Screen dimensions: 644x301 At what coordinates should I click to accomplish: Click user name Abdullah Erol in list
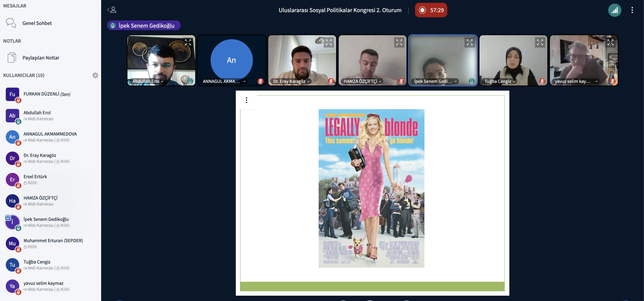point(37,113)
